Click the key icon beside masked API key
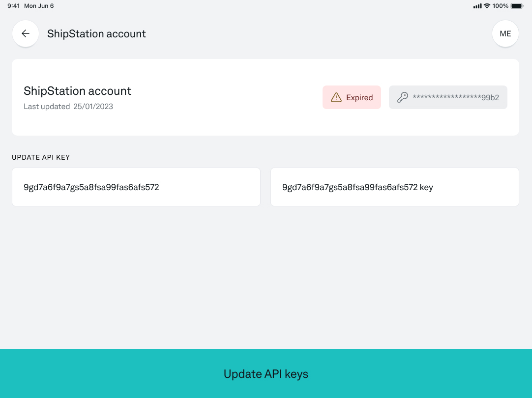532x398 pixels. point(403,97)
